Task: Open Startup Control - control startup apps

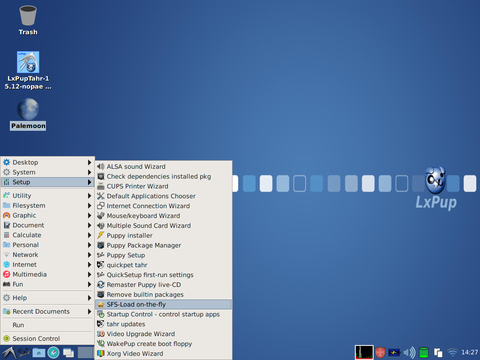Action: [164, 314]
